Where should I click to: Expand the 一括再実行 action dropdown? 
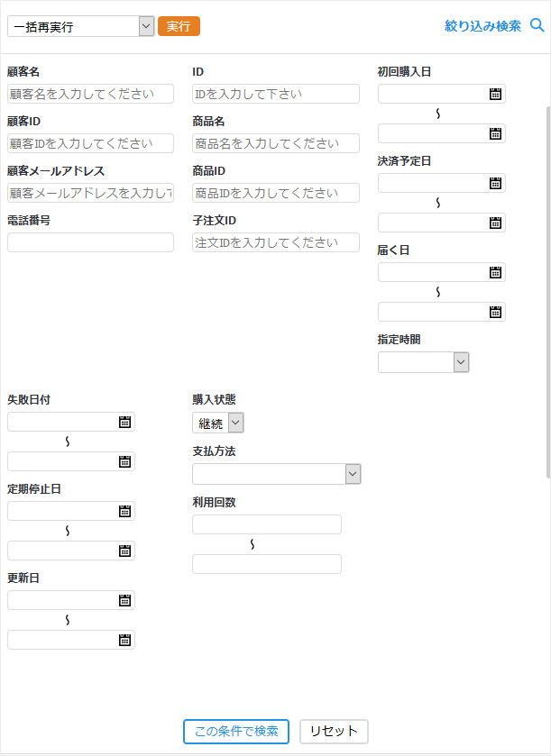pyautogui.click(x=146, y=27)
